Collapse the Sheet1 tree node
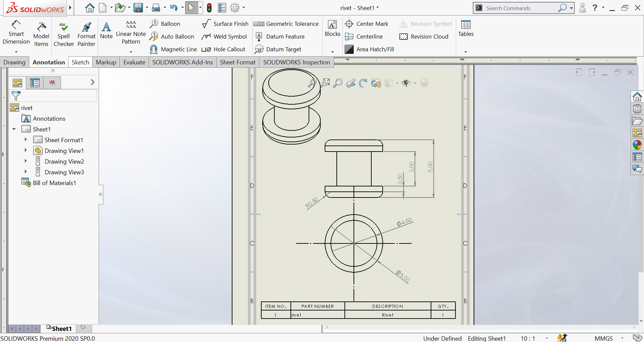This screenshot has height=342, width=644. (x=14, y=129)
